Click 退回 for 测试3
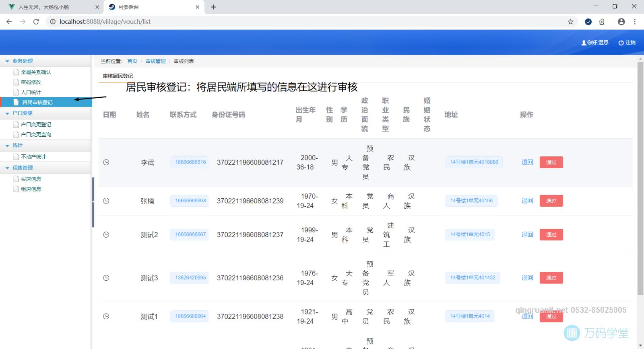This screenshot has height=349, width=644. [x=527, y=278]
